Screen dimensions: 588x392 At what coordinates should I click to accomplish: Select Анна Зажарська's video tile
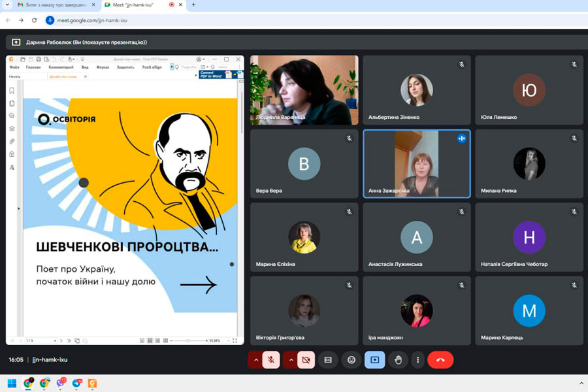click(x=416, y=163)
